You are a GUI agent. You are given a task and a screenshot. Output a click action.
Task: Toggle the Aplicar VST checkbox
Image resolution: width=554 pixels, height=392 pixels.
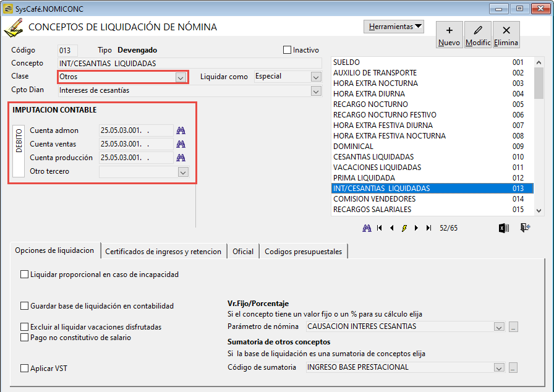click(x=24, y=369)
